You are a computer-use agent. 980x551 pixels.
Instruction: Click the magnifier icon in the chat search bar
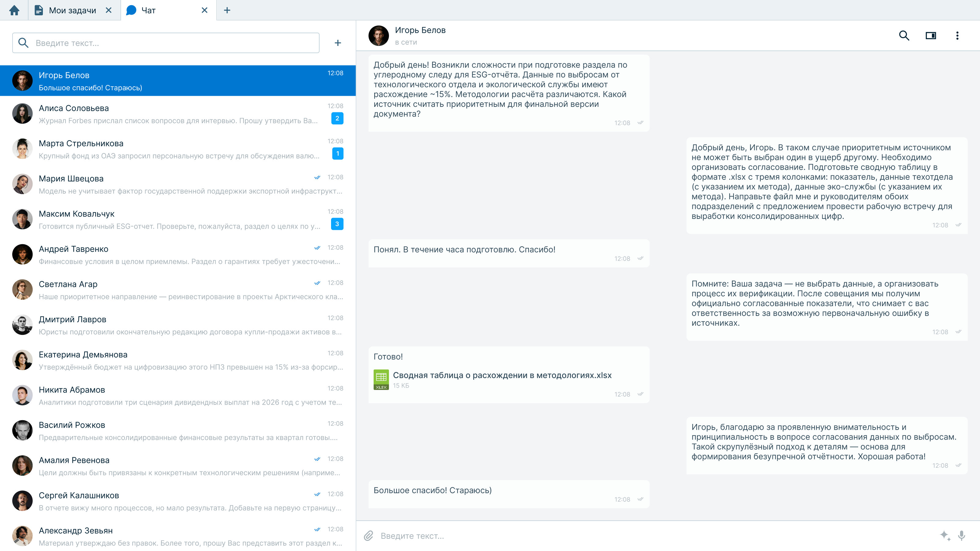click(x=24, y=43)
